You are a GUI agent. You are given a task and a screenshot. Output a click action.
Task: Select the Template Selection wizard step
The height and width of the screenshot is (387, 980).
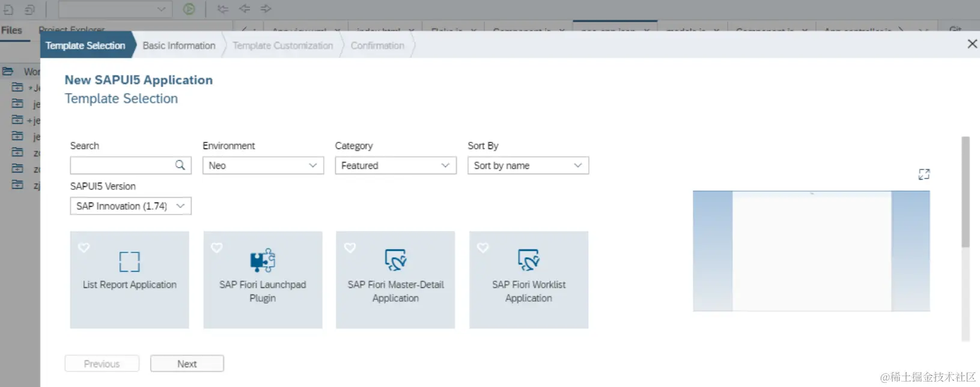click(85, 45)
